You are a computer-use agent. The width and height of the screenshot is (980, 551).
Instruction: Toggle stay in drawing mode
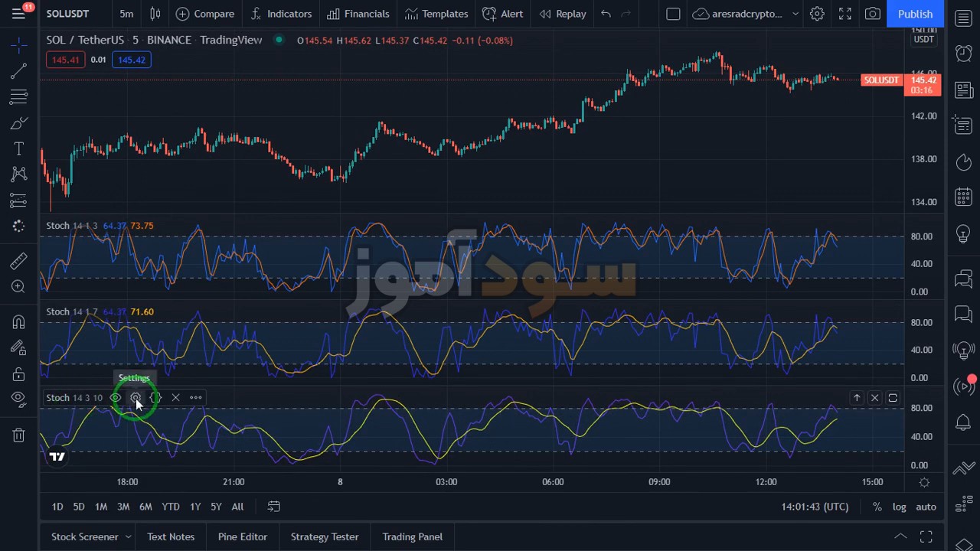point(18,348)
